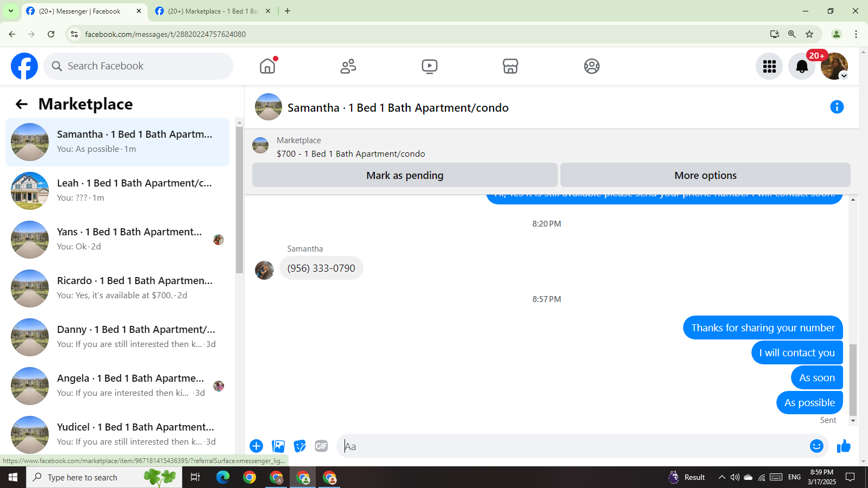Open Samantha conversation in the list
This screenshot has height=488, width=868.
[117, 142]
